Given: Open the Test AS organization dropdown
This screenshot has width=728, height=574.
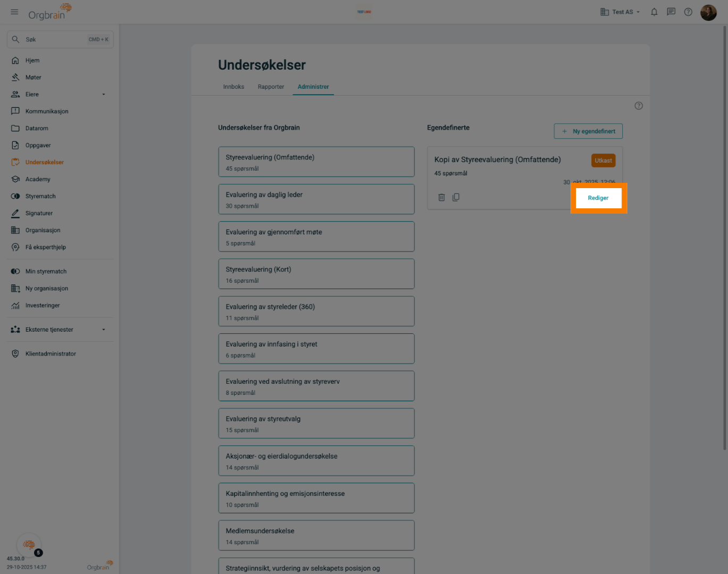Looking at the screenshot, I should tap(620, 12).
